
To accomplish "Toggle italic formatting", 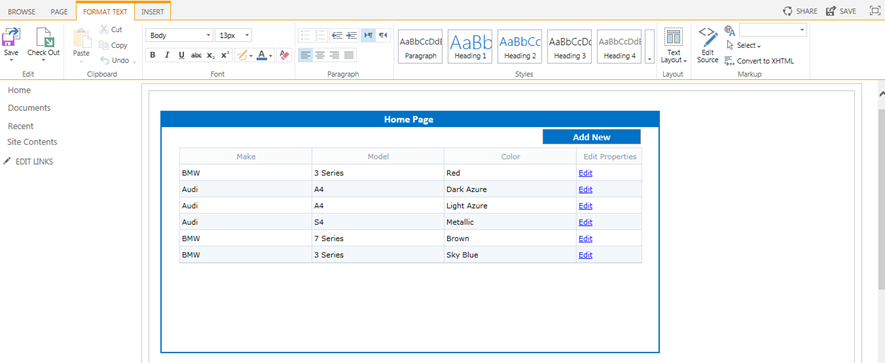I will (x=167, y=55).
